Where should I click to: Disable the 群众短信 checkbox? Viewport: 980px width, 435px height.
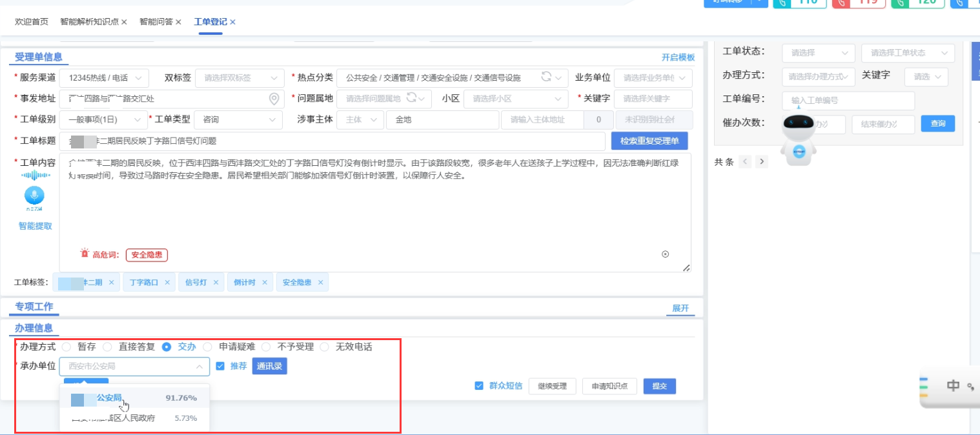pyautogui.click(x=478, y=386)
